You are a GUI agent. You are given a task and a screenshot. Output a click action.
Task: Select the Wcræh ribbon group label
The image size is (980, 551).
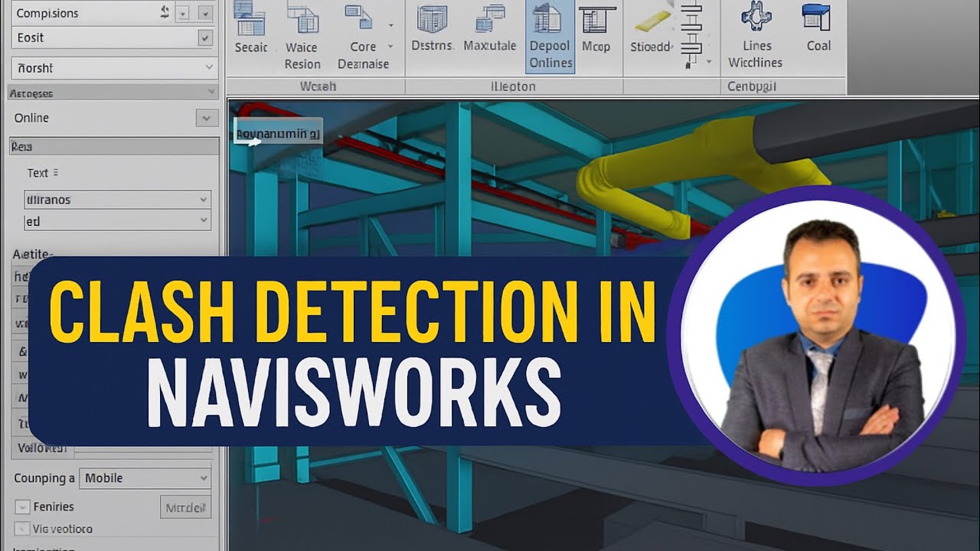318,86
